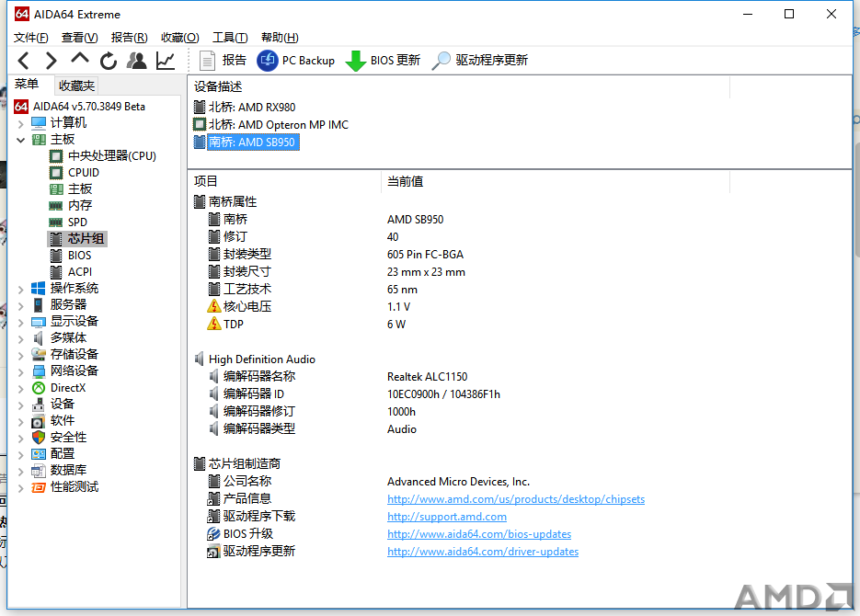Image resolution: width=860 pixels, height=616 pixels.
Task: Click the 编解码器名称 speaker icon
Action: point(214,377)
